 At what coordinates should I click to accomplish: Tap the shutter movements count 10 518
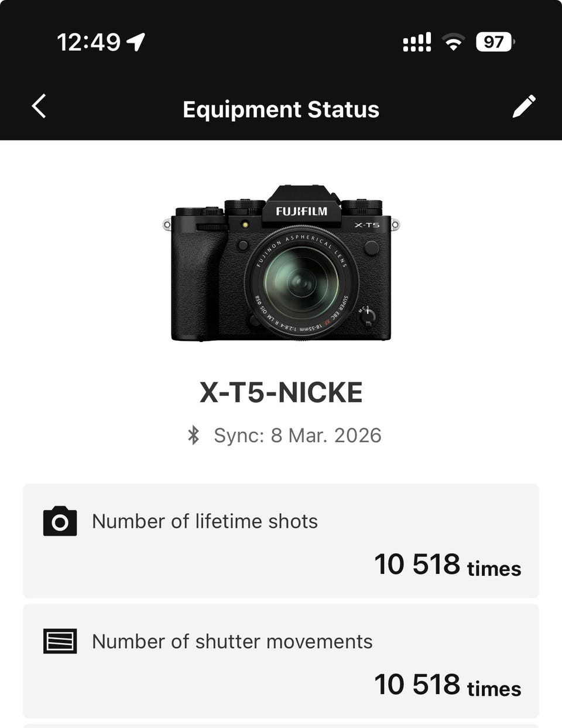pos(417,685)
